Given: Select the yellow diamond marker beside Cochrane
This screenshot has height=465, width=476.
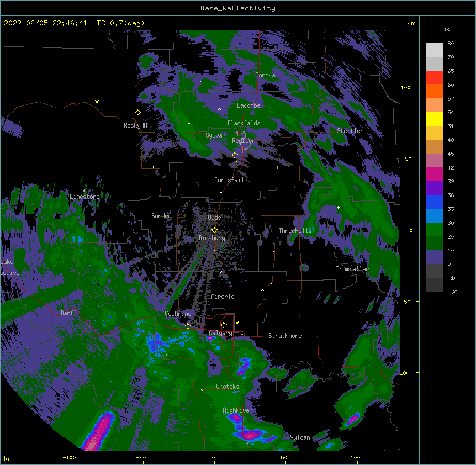Looking at the screenshot, I should click(x=188, y=326).
